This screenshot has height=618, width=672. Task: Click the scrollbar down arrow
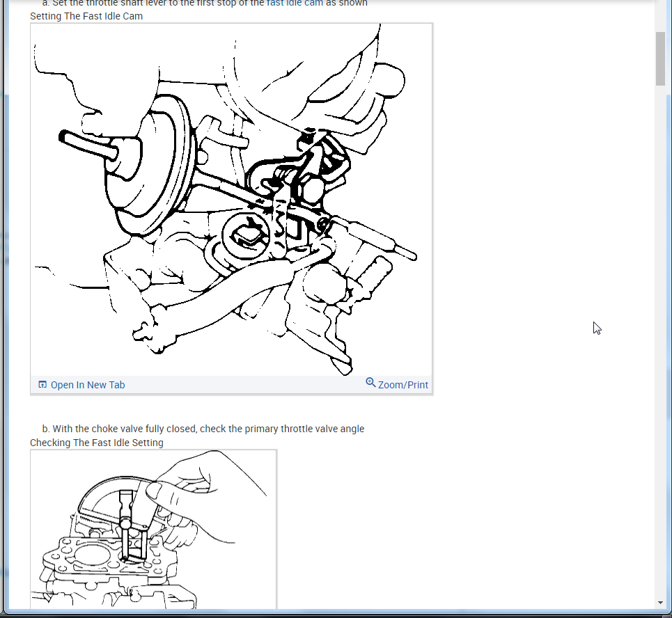tap(660, 603)
